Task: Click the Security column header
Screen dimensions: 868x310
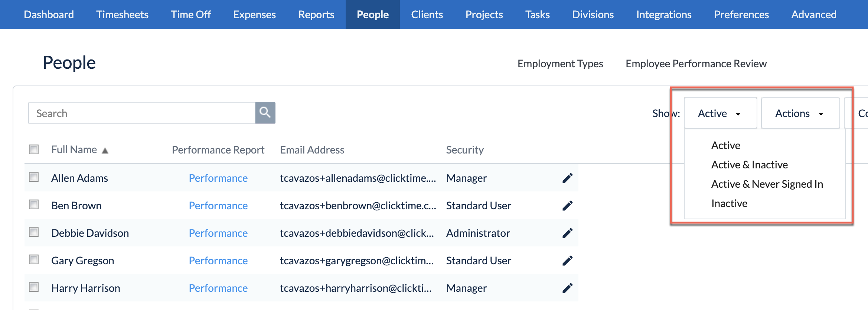Action: [465, 150]
